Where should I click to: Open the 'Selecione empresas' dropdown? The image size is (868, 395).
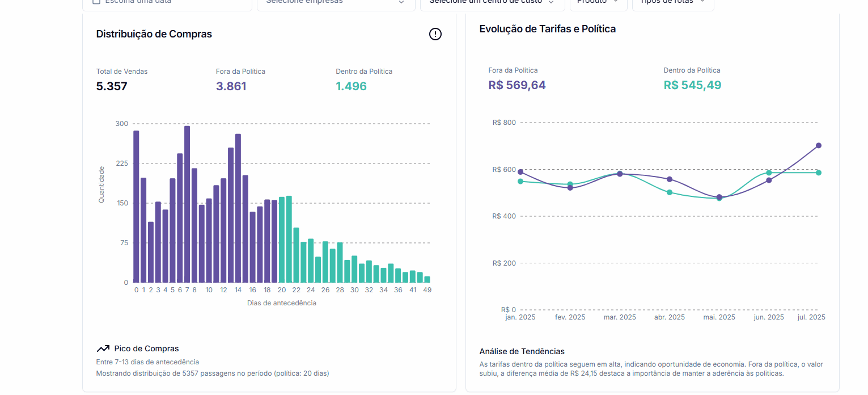pyautogui.click(x=336, y=2)
